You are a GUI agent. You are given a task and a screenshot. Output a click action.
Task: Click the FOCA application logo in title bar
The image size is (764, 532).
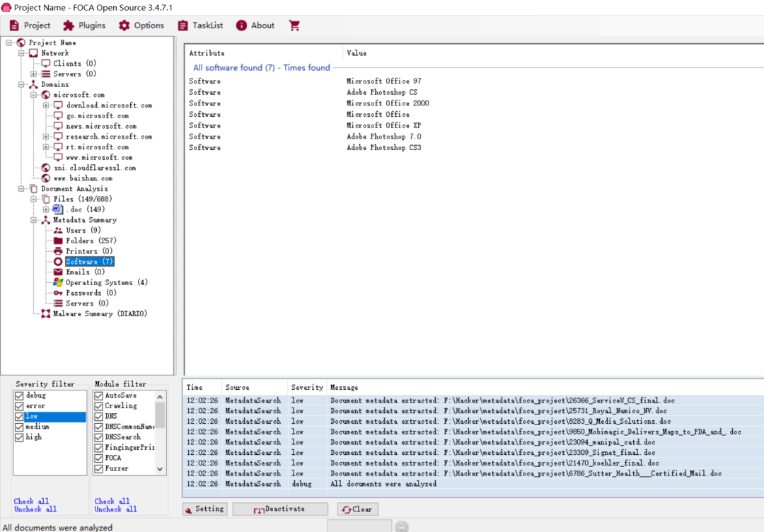pyautogui.click(x=6, y=7)
